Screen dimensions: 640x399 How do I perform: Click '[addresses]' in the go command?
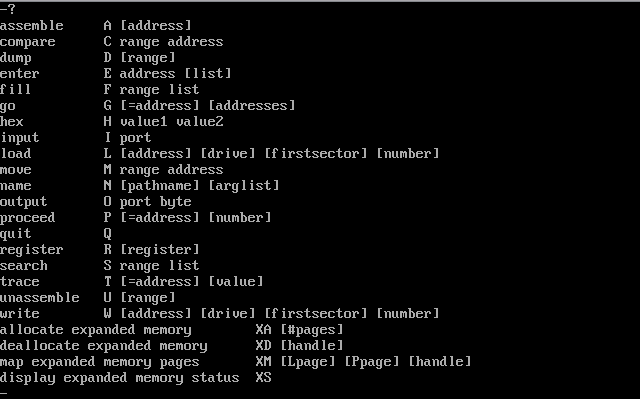click(252, 106)
